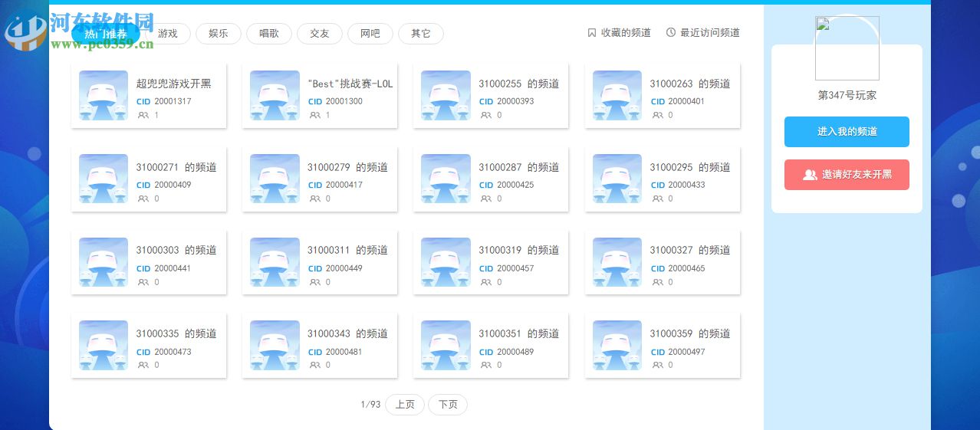Click the user avatar image placeholder
Viewport: 980px width, 430px height.
pos(847,48)
